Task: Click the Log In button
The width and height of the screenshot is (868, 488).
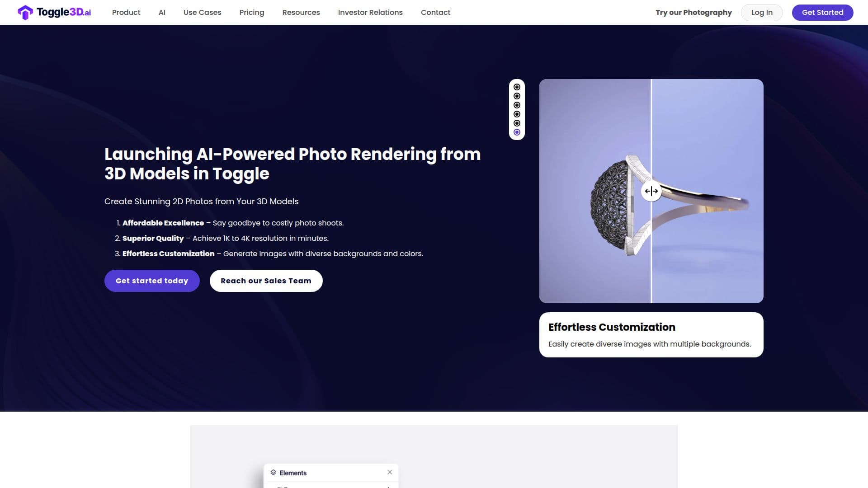Action: coord(762,12)
